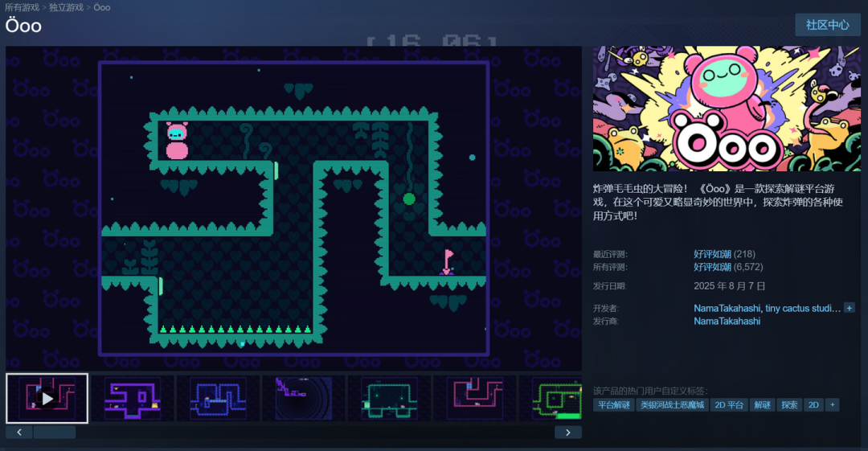Click the release date 2025 年 8 月 7 日
Image resolution: width=868 pixels, height=451 pixels.
pyautogui.click(x=730, y=286)
